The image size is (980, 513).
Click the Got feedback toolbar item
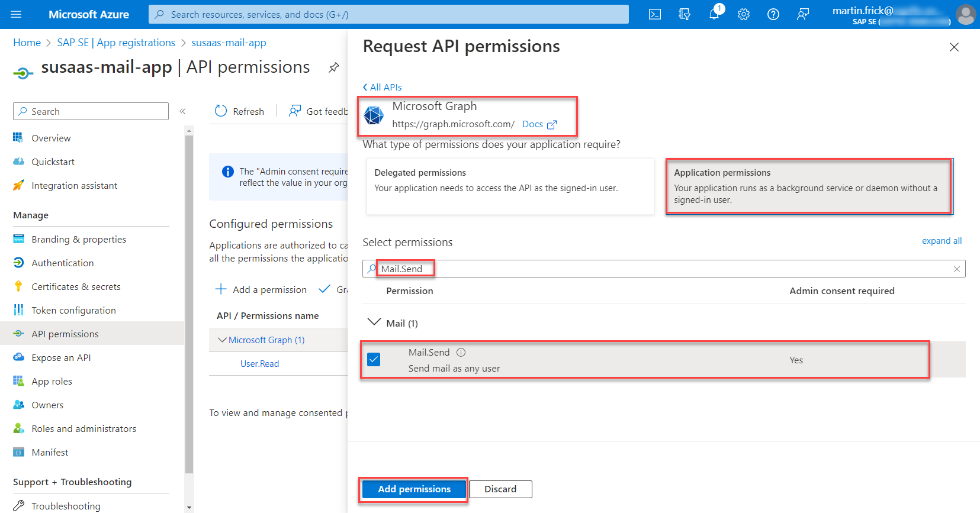pyautogui.click(x=318, y=111)
